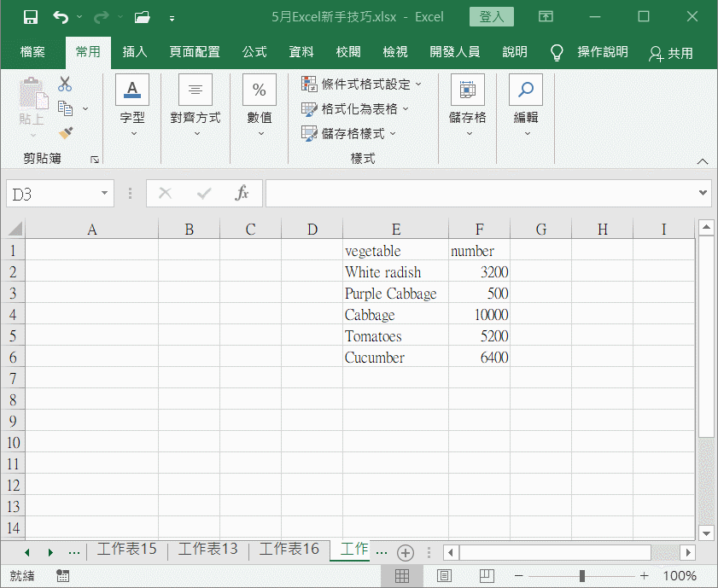Open the Name Box dropdown arrow
Screen dimensions: 718x588
(x=105, y=194)
